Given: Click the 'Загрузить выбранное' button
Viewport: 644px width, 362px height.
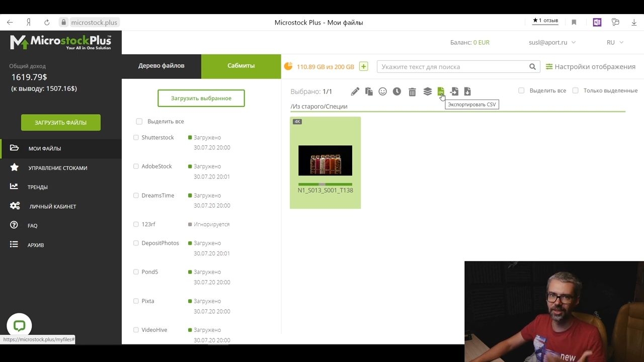Looking at the screenshot, I should click(201, 98).
